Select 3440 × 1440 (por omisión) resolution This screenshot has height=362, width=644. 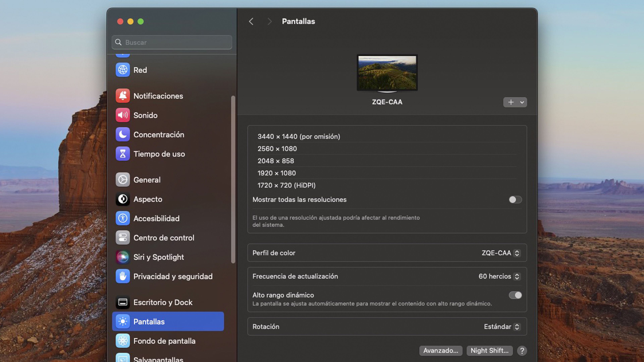pos(387,136)
